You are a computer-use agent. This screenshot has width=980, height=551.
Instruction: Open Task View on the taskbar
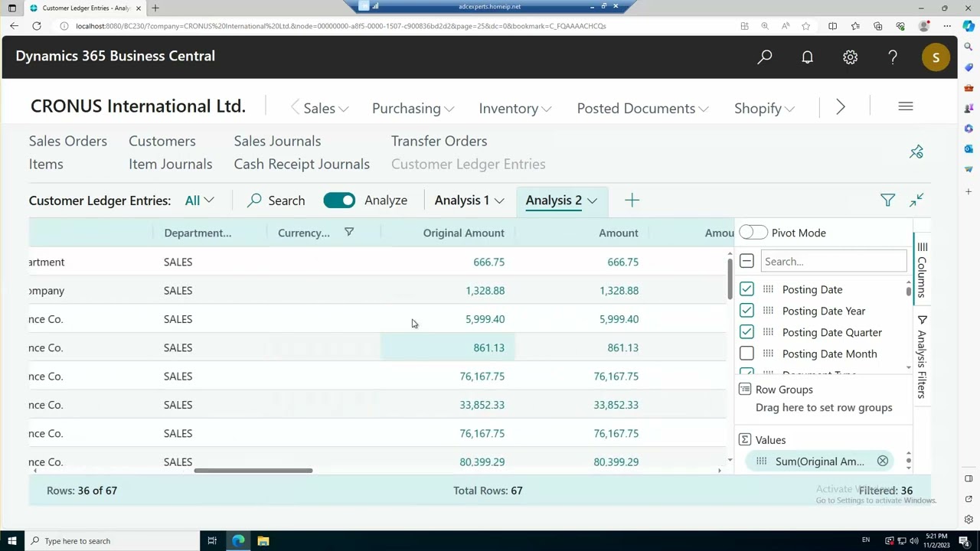tap(212, 541)
